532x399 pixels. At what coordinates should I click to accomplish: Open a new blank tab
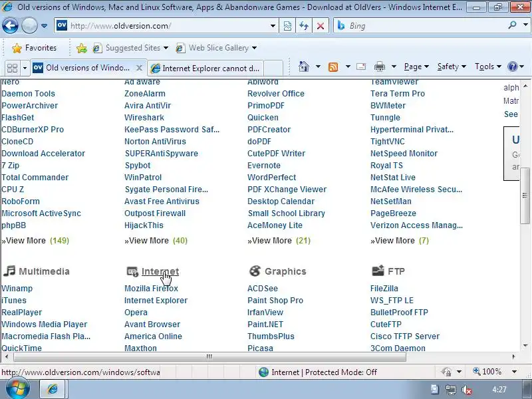tap(273, 68)
